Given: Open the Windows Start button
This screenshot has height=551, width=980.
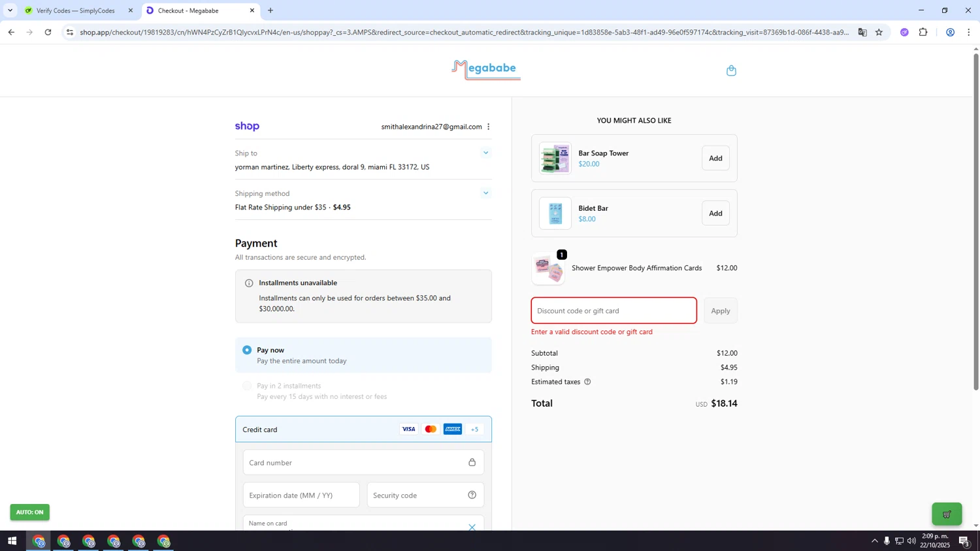Looking at the screenshot, I should 12,541.
